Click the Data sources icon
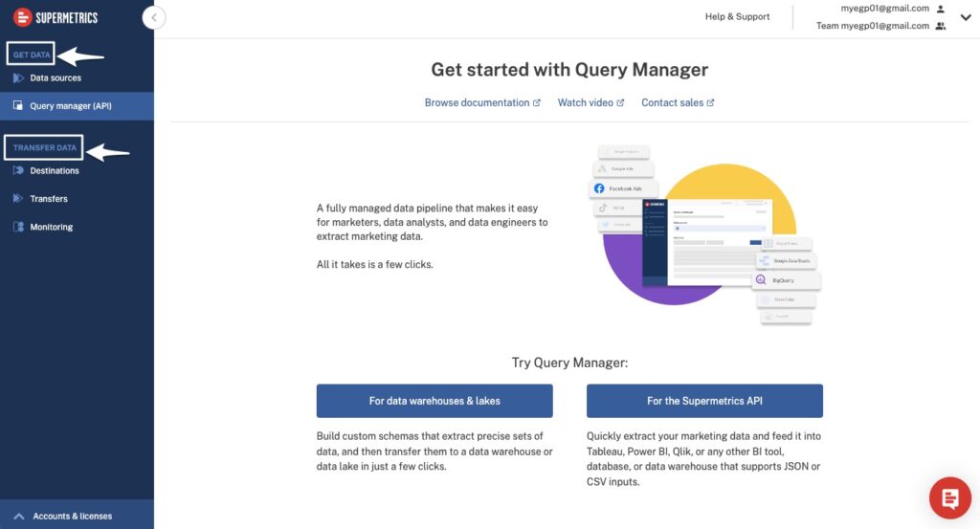The height and width of the screenshot is (529, 980). (x=18, y=78)
